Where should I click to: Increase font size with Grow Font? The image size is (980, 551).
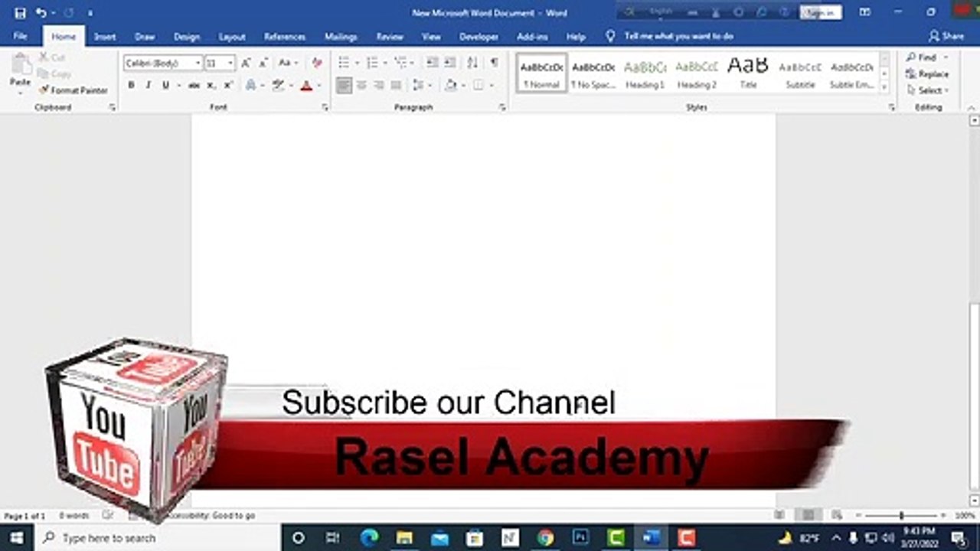(246, 63)
